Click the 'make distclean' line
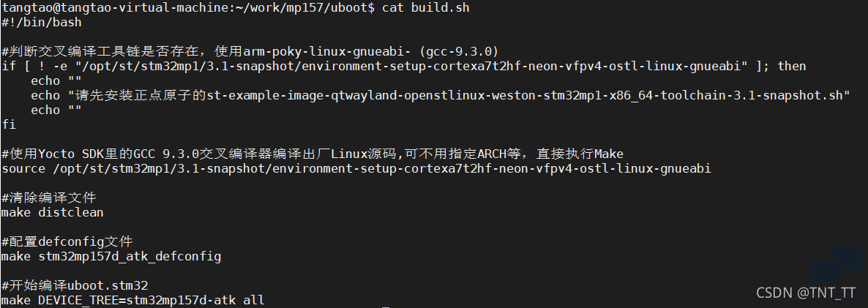The width and height of the screenshot is (868, 308). pyautogui.click(x=52, y=212)
